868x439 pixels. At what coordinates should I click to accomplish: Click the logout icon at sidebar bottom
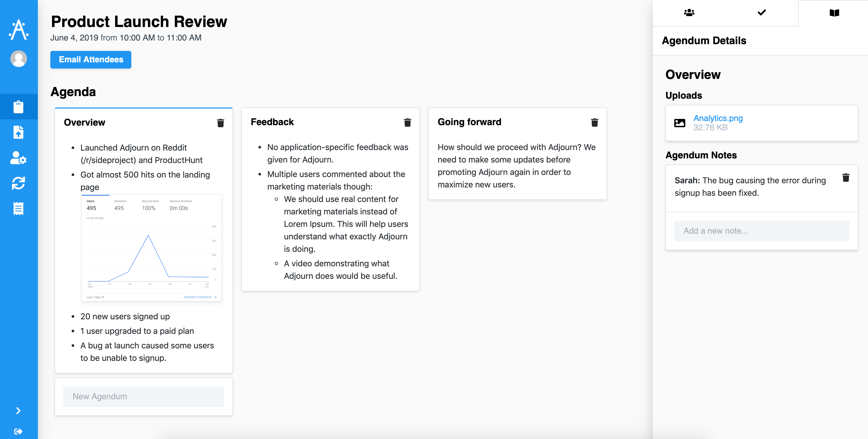coord(18,431)
